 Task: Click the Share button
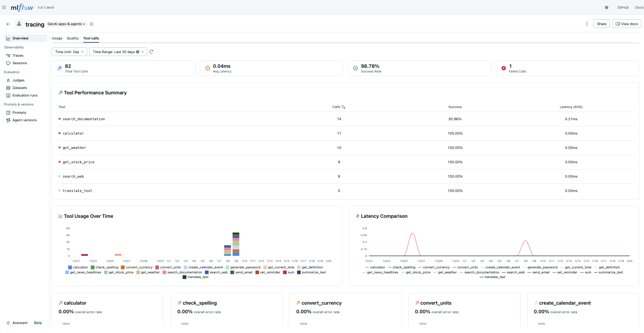click(x=601, y=24)
